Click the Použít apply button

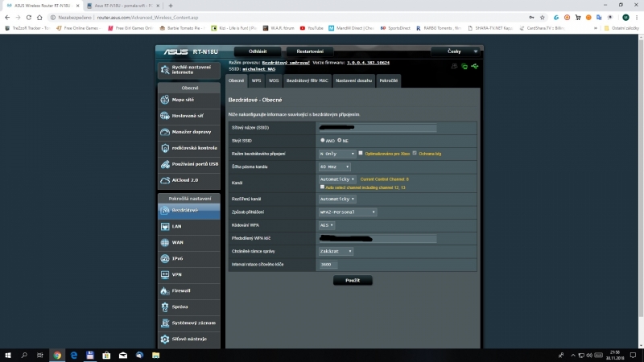(353, 280)
